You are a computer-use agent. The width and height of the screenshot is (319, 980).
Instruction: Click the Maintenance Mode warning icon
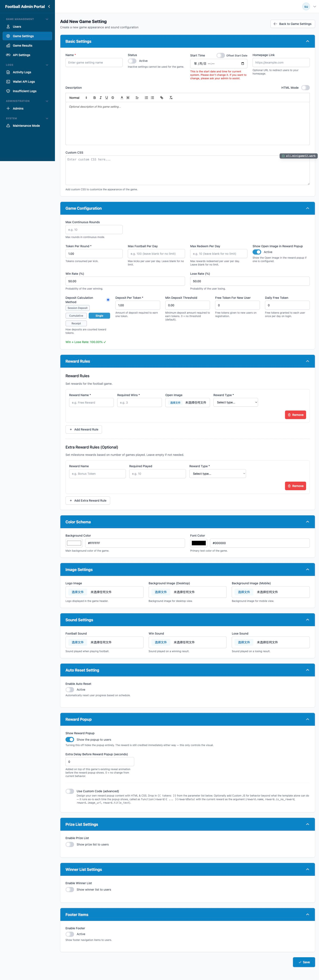point(8,125)
